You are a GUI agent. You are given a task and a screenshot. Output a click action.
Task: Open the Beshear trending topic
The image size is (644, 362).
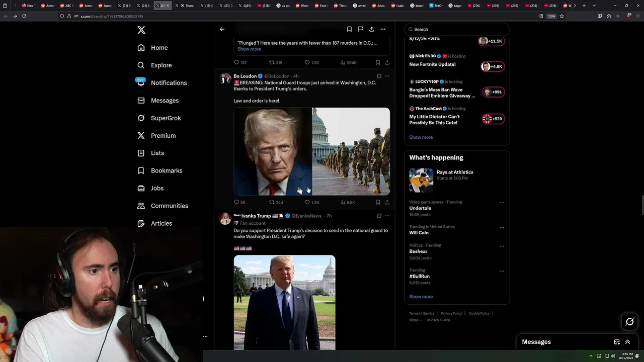pos(418,251)
